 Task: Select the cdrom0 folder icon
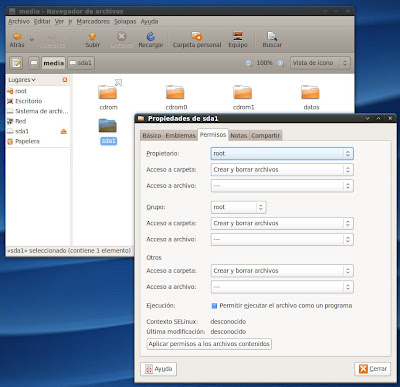(175, 92)
